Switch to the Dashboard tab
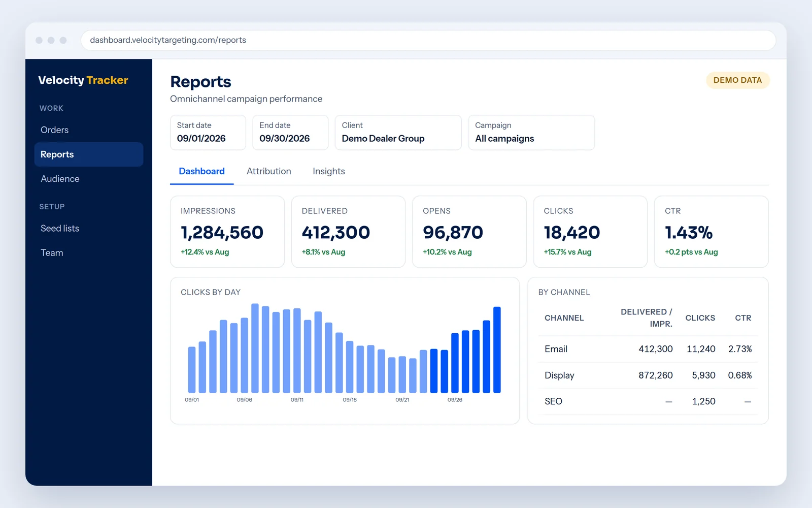Viewport: 812px width, 508px height. [202, 172]
